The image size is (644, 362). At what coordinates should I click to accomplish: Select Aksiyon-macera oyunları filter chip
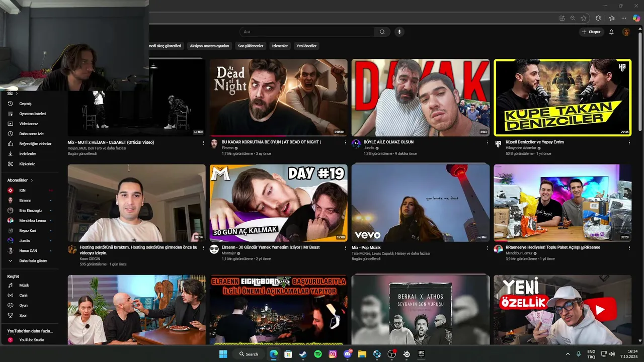209,46
